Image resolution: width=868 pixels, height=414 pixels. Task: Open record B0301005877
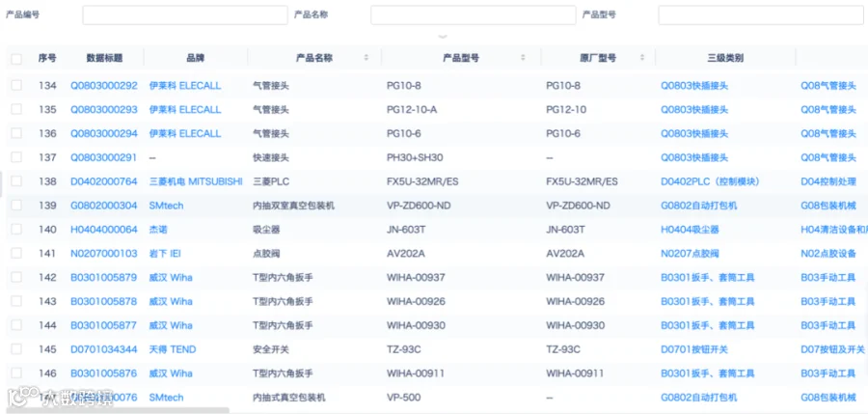click(103, 325)
